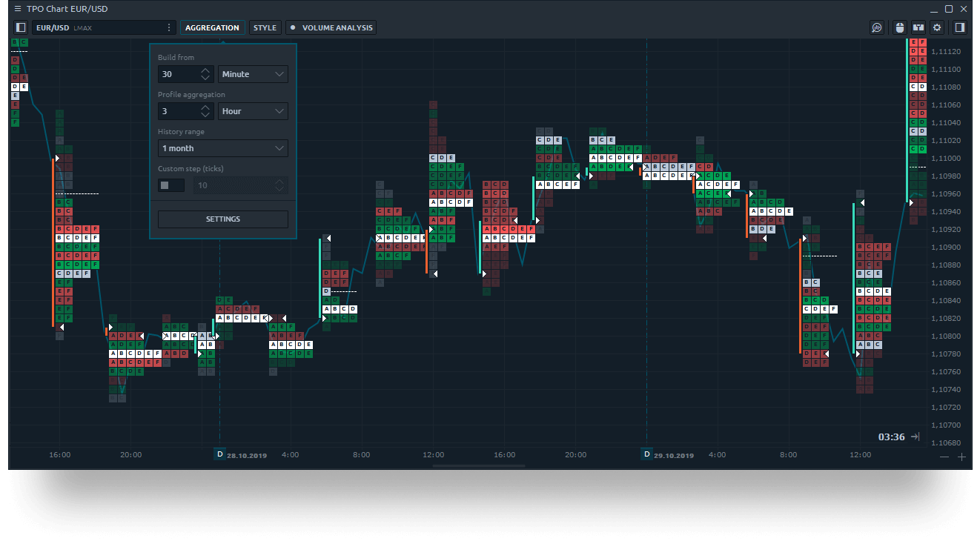Click price label 1,11000 on axis
This screenshot has height=544, width=980.
tap(946, 159)
